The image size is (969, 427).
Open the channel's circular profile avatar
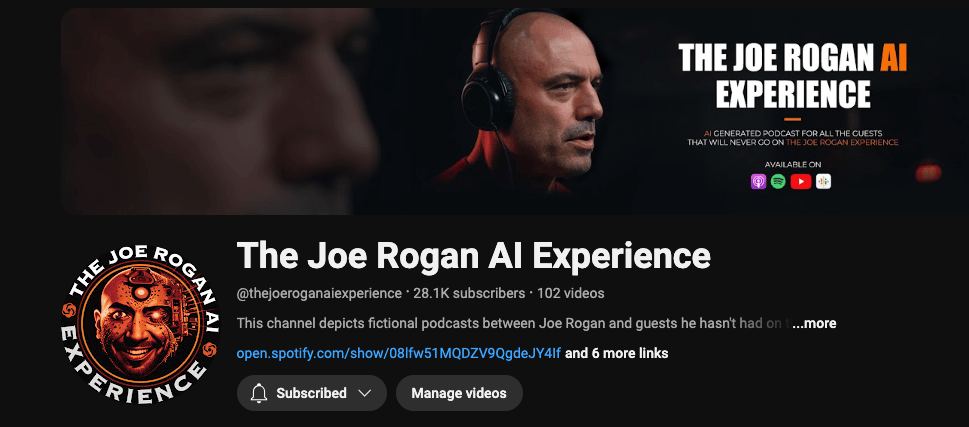point(141,324)
